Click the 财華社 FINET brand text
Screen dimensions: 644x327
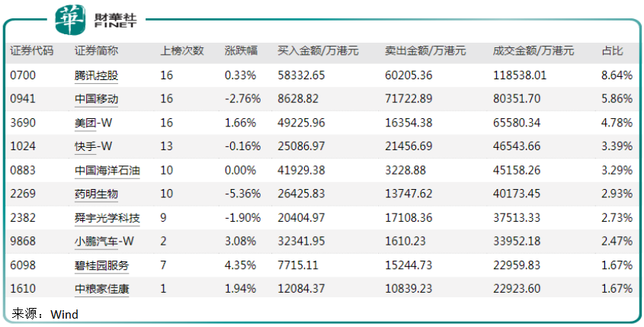115,21
